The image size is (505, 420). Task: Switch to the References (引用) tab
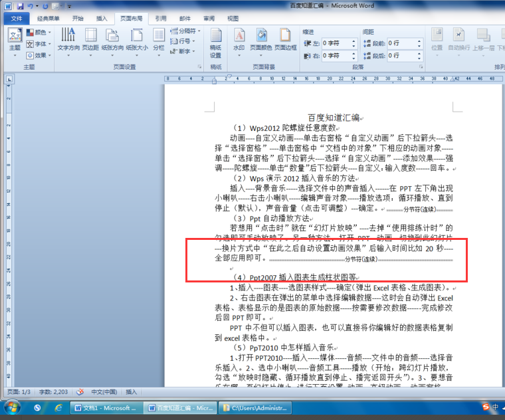point(161,19)
